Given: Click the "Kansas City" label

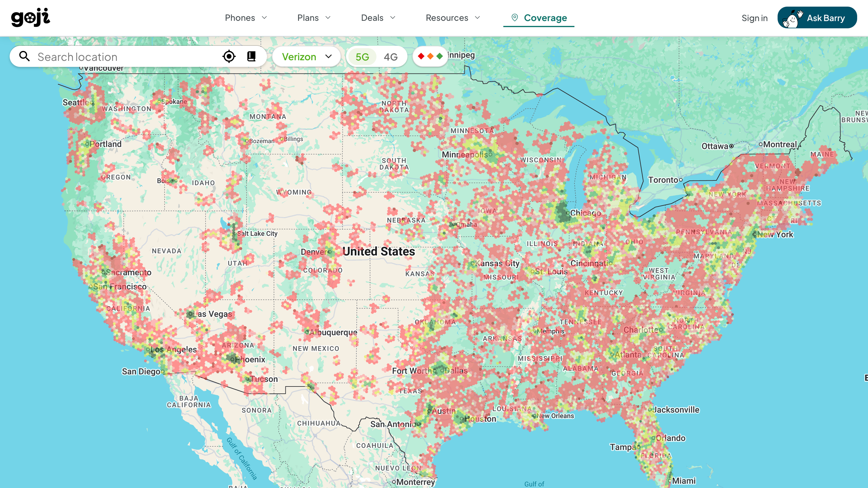Looking at the screenshot, I should (x=497, y=263).
